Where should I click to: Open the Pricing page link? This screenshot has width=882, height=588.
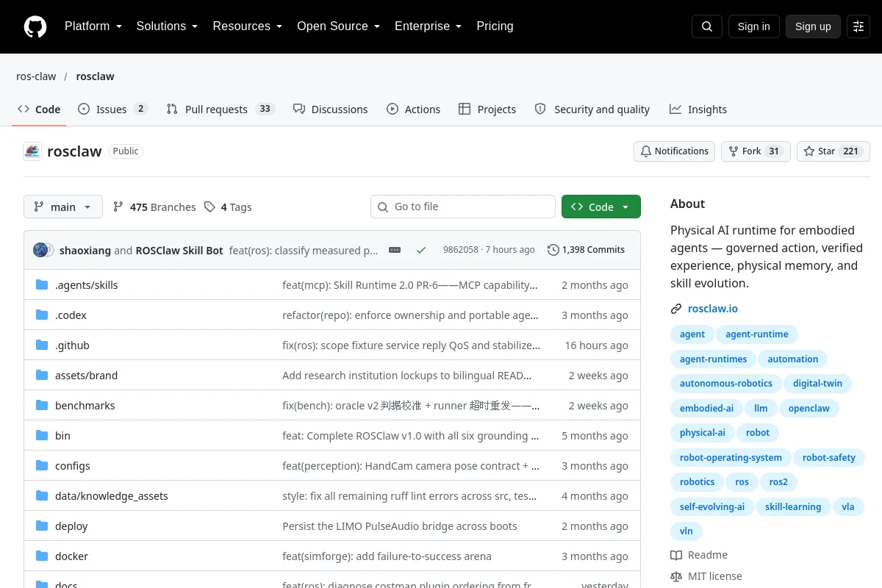click(x=495, y=26)
